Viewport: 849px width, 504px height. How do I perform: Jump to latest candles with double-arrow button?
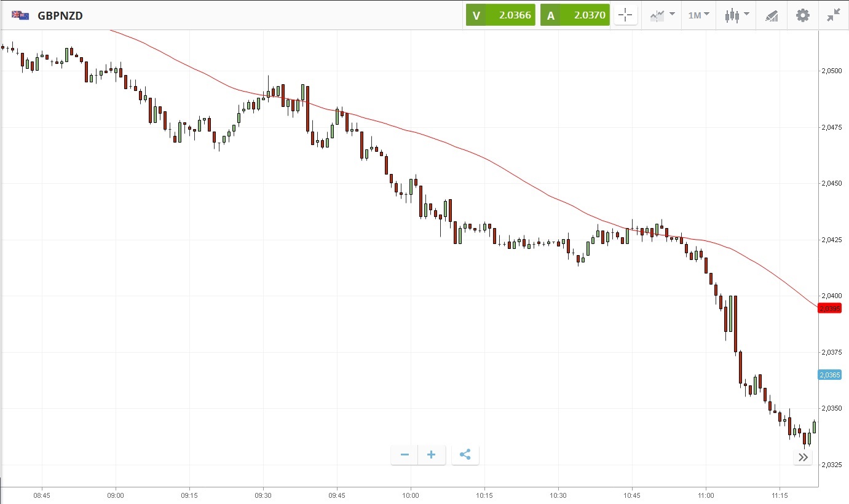[803, 457]
